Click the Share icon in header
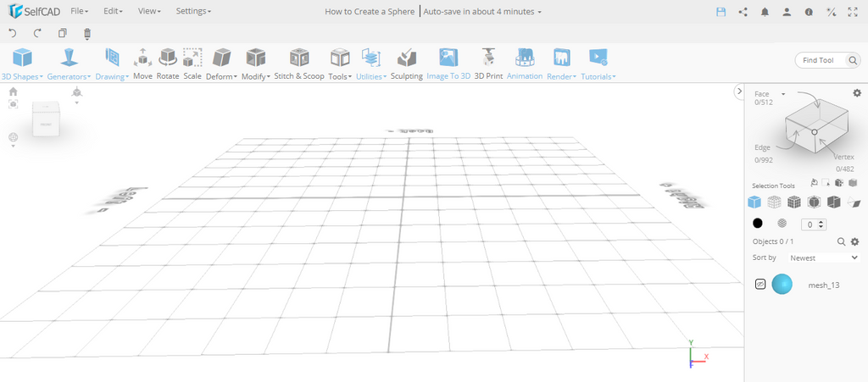This screenshot has width=868, height=382. [743, 12]
